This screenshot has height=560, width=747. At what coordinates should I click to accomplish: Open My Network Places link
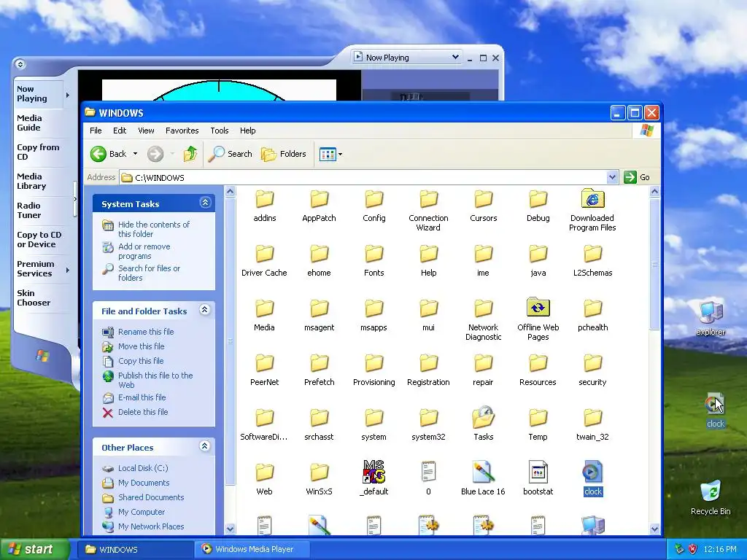click(x=151, y=526)
